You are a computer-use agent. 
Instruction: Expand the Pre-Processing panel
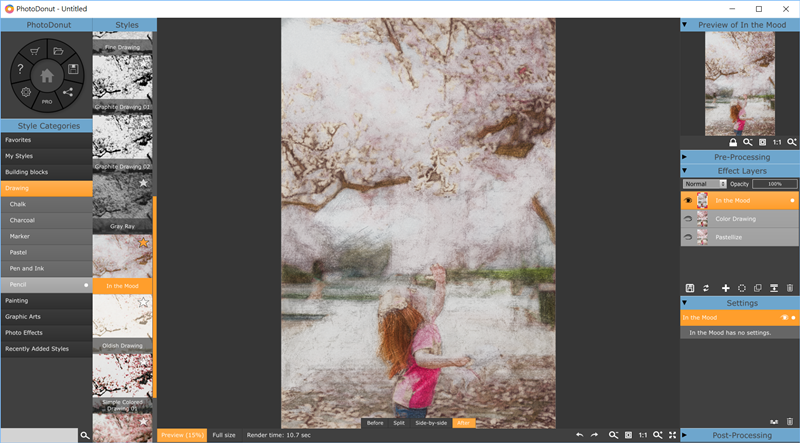740,157
